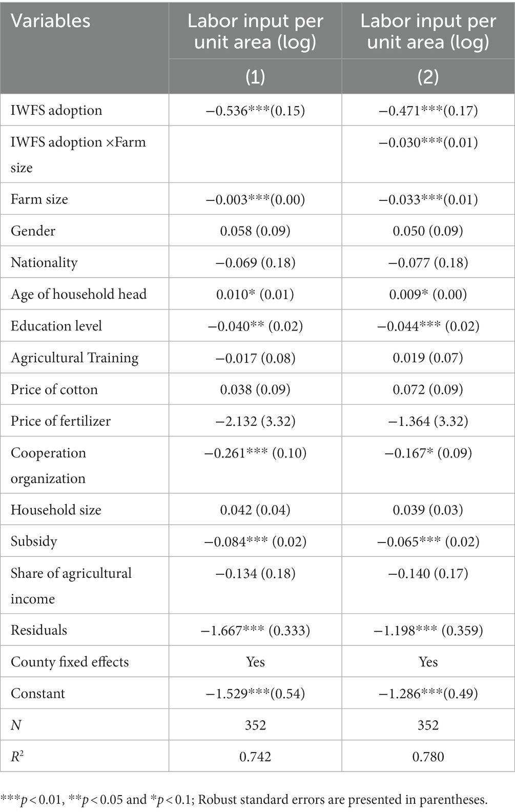
Task: Select the column (2) header cell
Action: [x=428, y=76]
